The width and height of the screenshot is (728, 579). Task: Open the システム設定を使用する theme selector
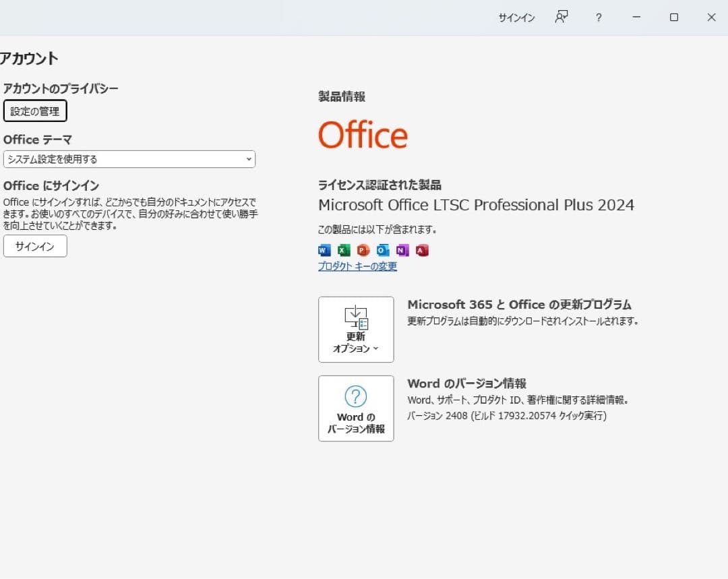(x=128, y=159)
